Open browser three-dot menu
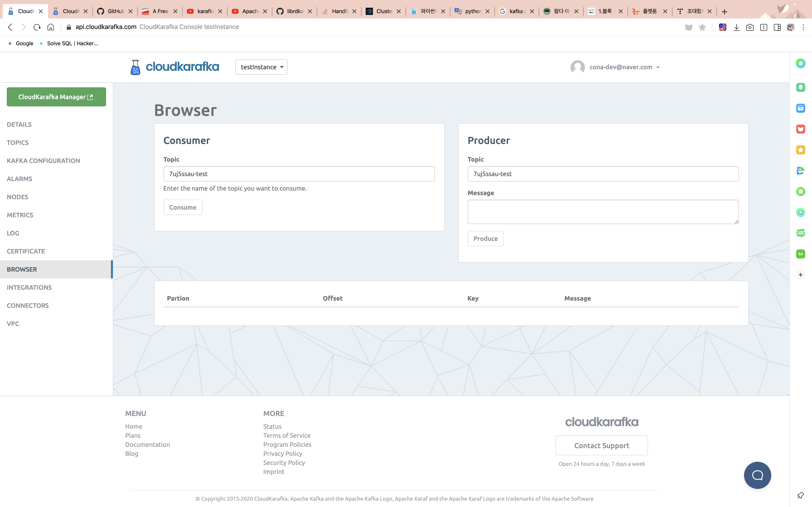812x507 pixels. coord(803,27)
